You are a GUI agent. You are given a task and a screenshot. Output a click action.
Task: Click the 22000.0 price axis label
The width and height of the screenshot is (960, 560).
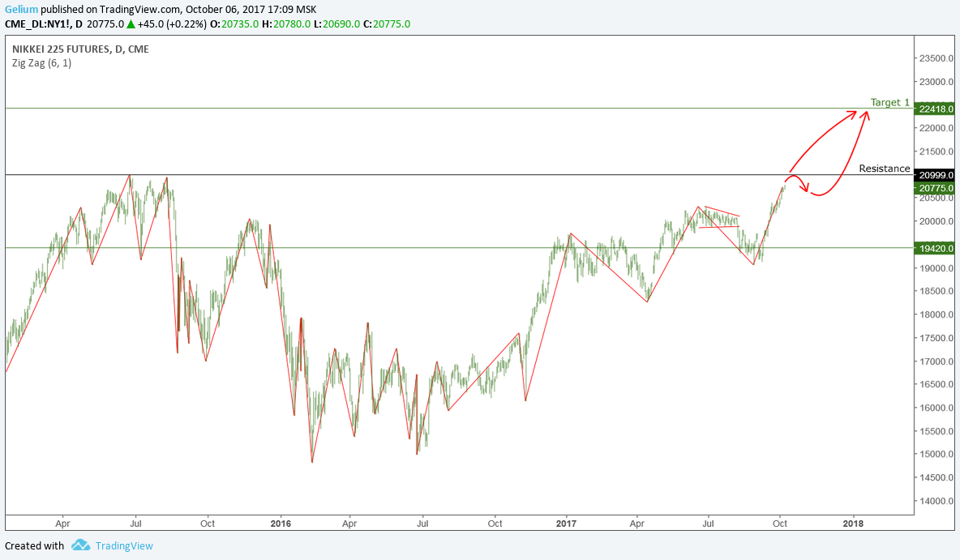click(936, 128)
